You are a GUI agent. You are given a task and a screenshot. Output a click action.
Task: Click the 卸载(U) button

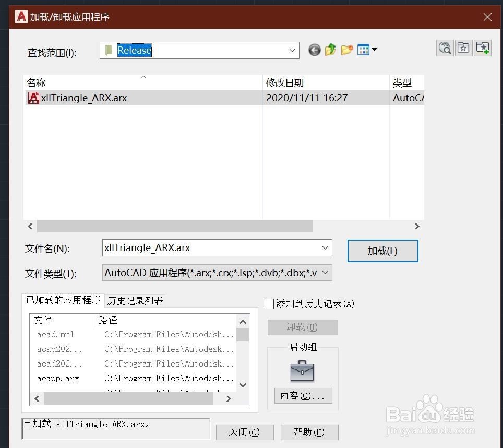coord(303,327)
